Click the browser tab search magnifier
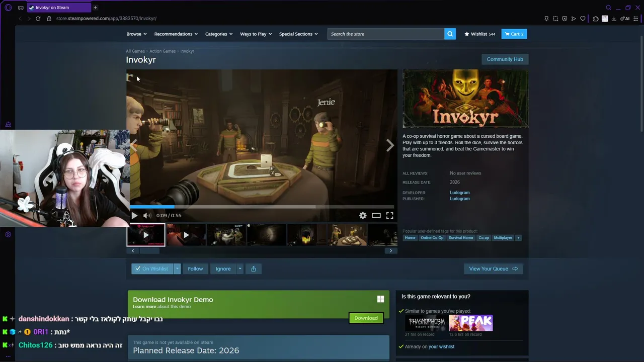The image size is (644, 362). pos(608,8)
